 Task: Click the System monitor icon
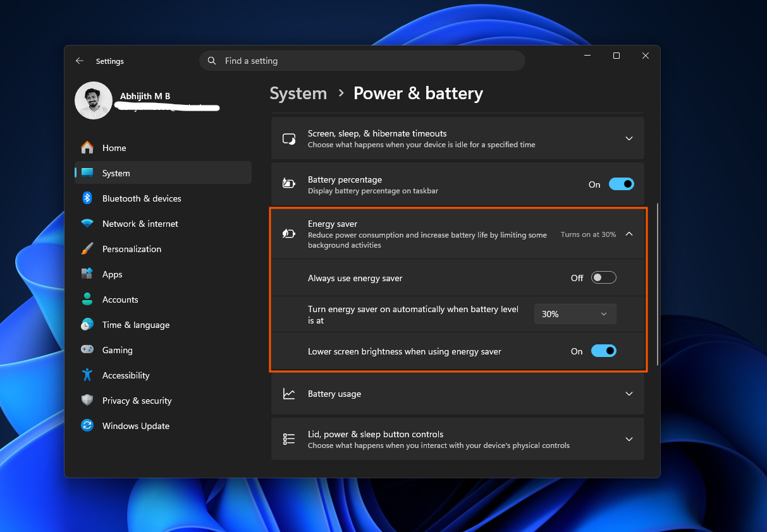tap(87, 173)
